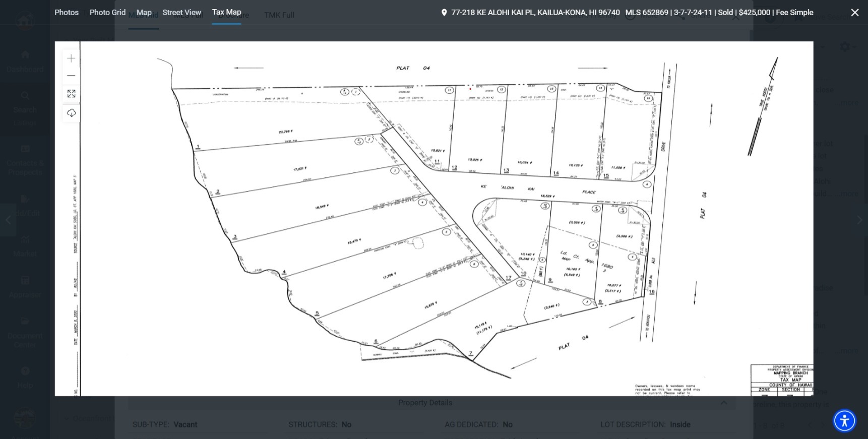The width and height of the screenshot is (868, 439).
Task: Open Help in the left sidebar
Action: [x=25, y=378]
